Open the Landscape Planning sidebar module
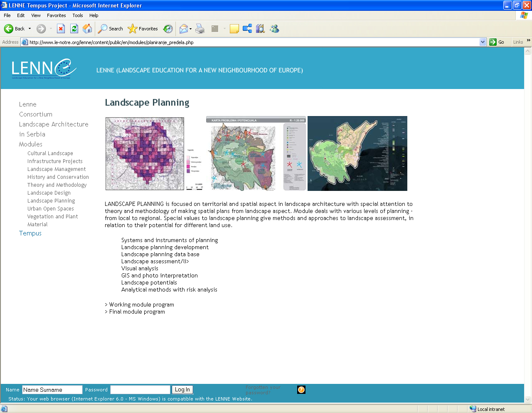This screenshot has height=413, width=532. click(51, 201)
